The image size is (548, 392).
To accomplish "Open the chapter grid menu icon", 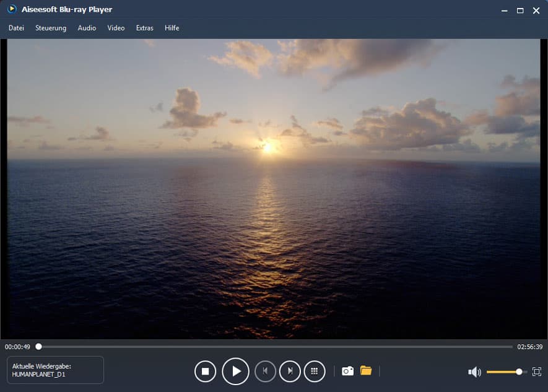I will pyautogui.click(x=315, y=371).
